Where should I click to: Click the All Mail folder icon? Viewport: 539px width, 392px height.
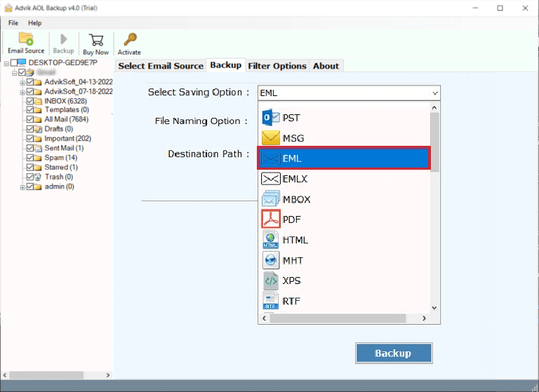(x=38, y=119)
